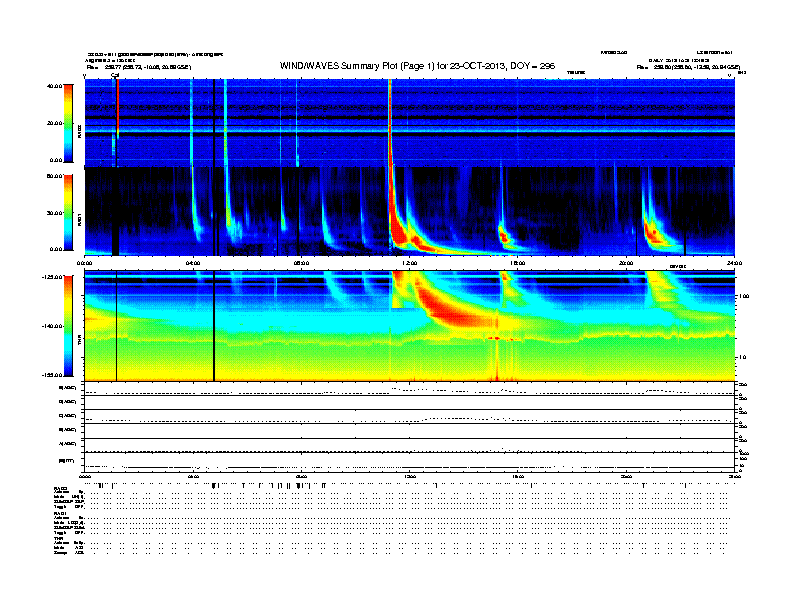Click the 20.00 tick label on the RAD2 color bar
The width and height of the screenshot is (792, 612).
click(54, 123)
